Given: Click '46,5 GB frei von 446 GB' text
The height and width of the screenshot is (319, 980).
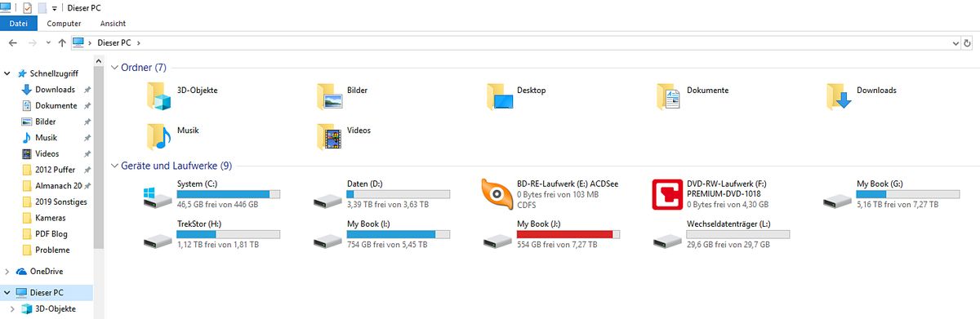Looking at the screenshot, I should [x=217, y=205].
